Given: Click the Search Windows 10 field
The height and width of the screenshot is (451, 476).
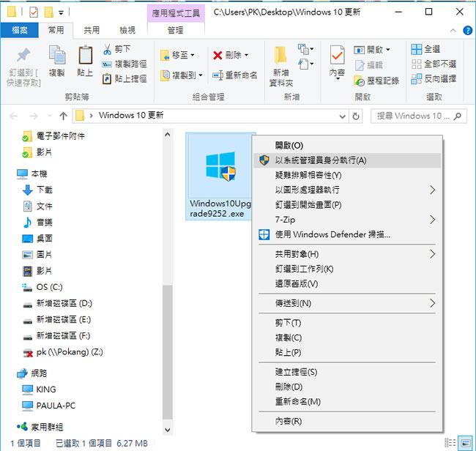Looking at the screenshot, I should tap(419, 116).
